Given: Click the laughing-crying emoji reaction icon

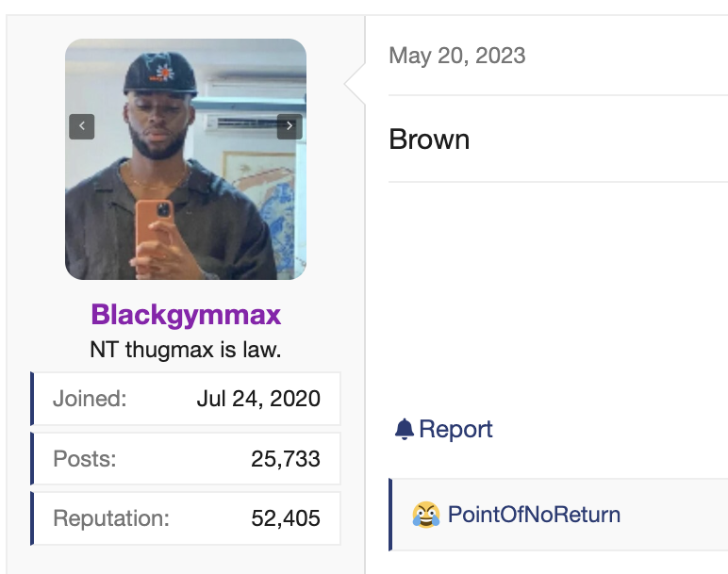Looking at the screenshot, I should tap(425, 515).
